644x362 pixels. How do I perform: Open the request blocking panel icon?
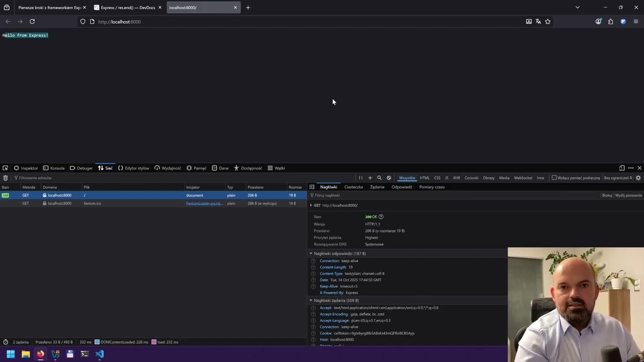[x=389, y=178]
